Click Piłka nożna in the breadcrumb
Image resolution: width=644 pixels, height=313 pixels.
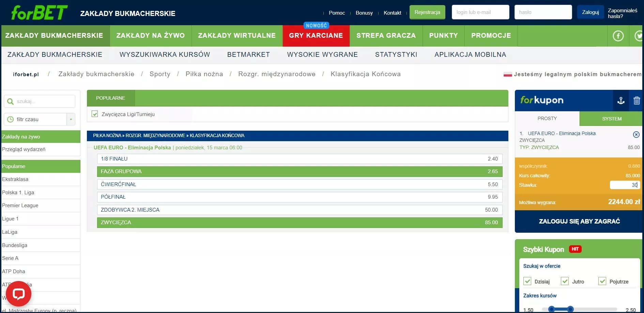(x=204, y=74)
